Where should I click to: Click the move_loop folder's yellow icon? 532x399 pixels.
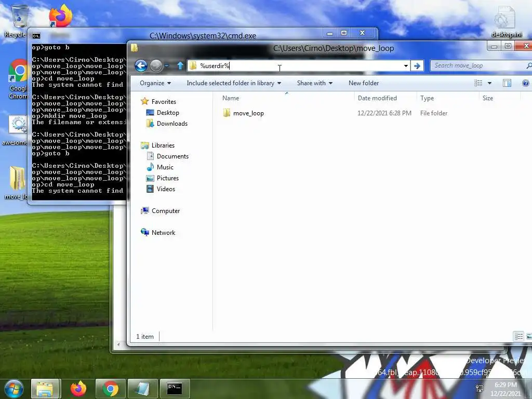(227, 113)
